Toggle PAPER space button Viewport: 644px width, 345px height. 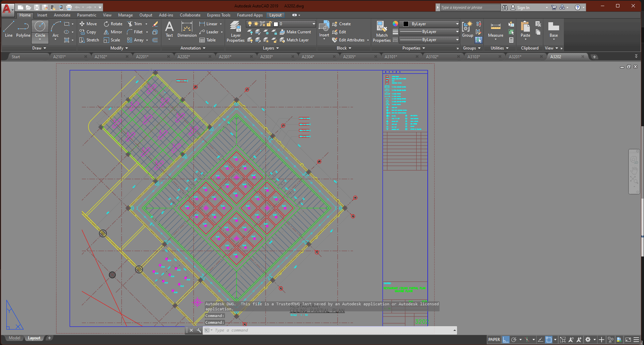494,340
